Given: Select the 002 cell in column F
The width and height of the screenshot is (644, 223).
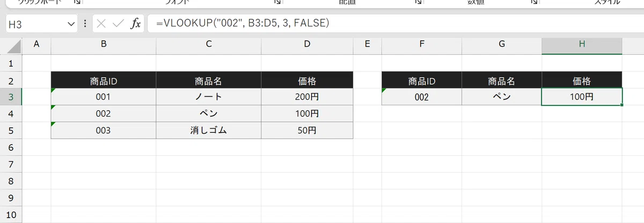Looking at the screenshot, I should coord(422,97).
